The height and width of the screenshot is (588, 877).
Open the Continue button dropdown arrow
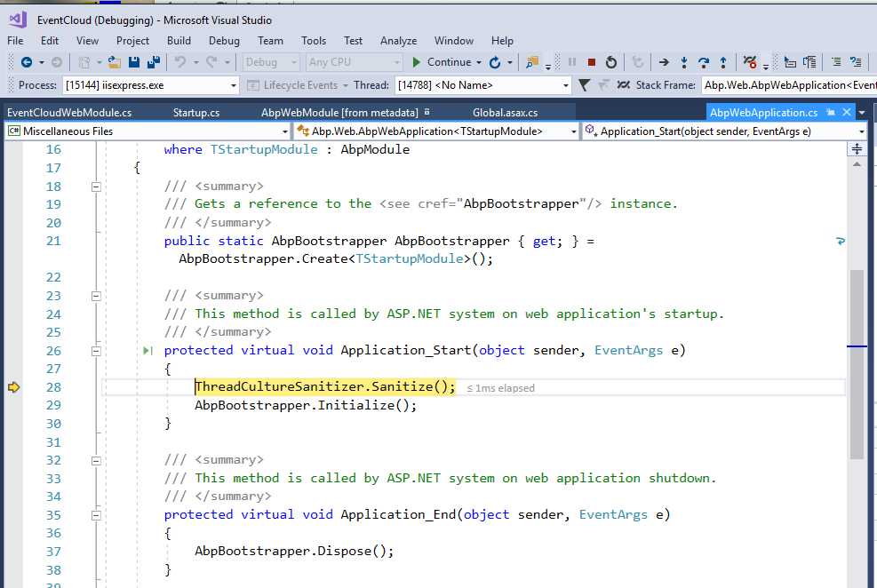coord(479,62)
